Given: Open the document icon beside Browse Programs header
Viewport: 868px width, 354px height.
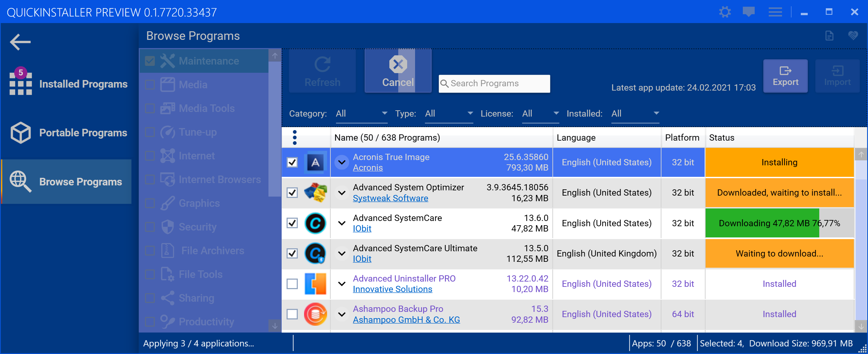Looking at the screenshot, I should 829,35.
